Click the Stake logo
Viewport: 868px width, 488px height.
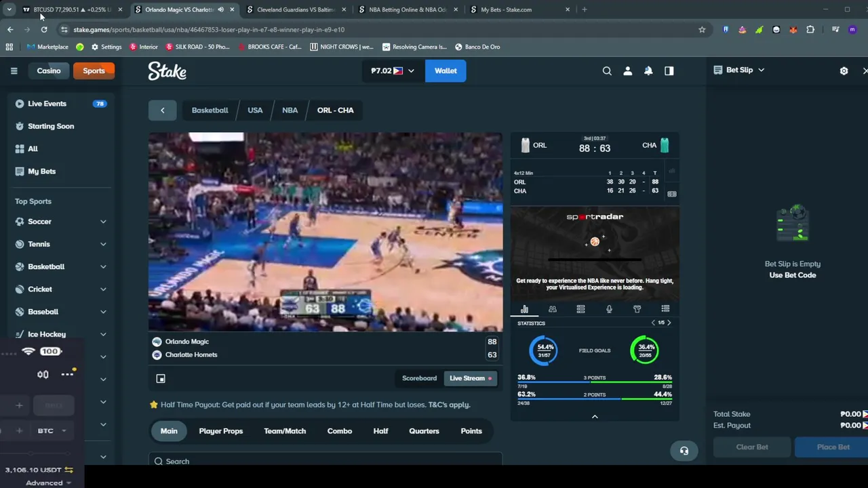[x=167, y=70]
